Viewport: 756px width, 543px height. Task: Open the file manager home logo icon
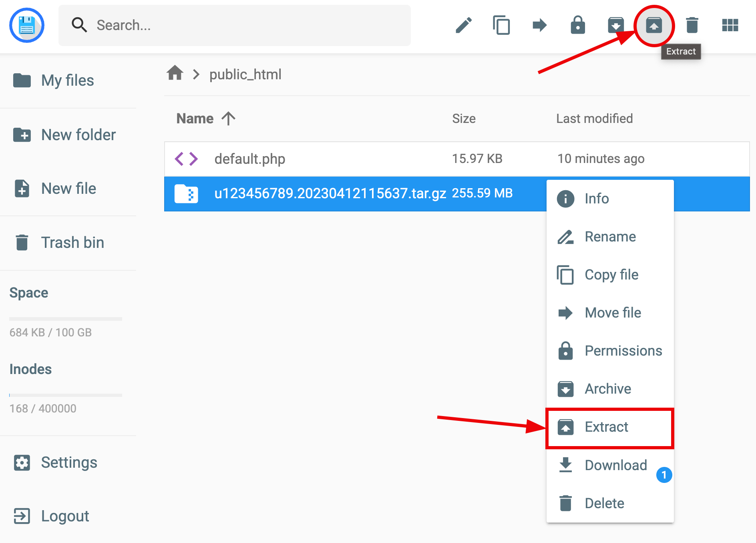26,25
